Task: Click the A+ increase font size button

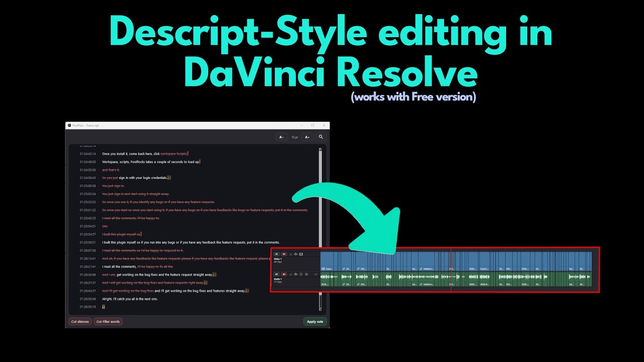Action: point(307,137)
